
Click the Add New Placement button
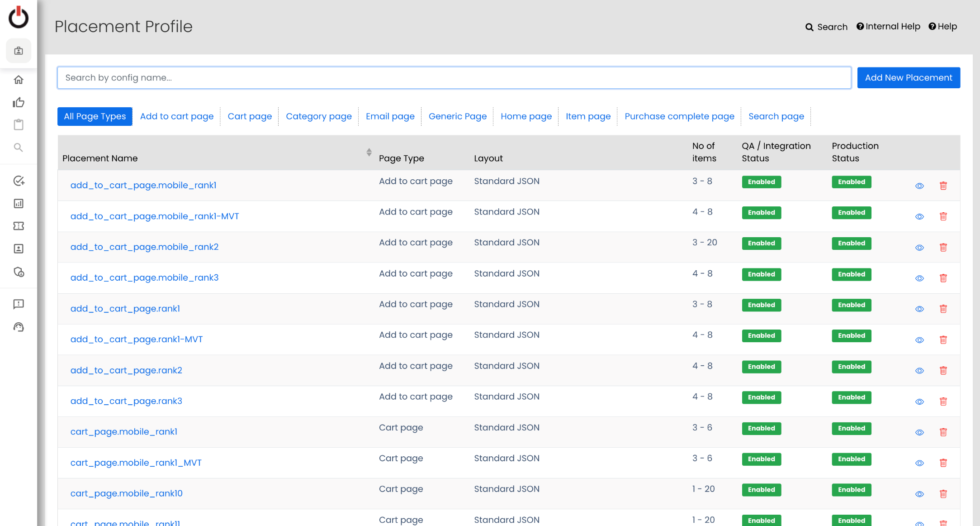point(909,78)
